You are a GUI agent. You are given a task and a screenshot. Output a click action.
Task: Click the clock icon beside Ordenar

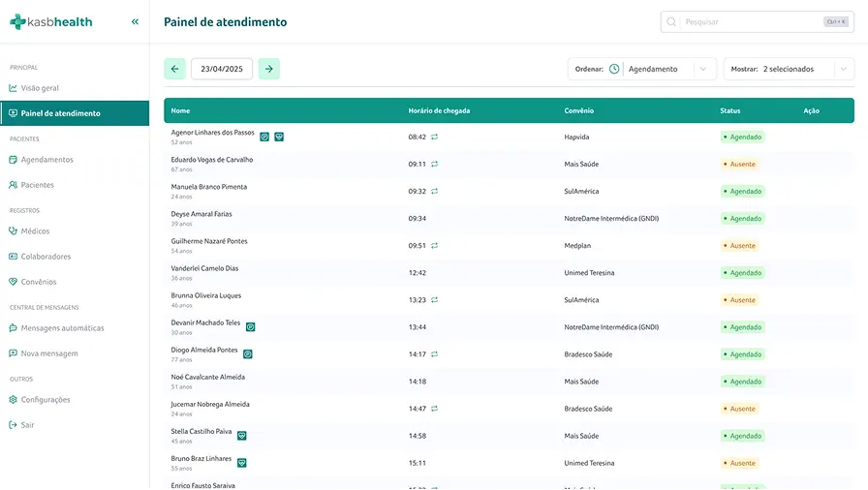(x=614, y=69)
